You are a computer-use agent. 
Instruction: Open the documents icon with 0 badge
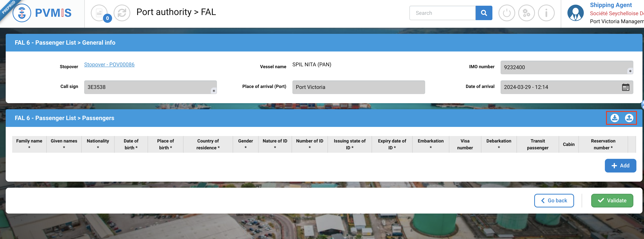coord(99,13)
